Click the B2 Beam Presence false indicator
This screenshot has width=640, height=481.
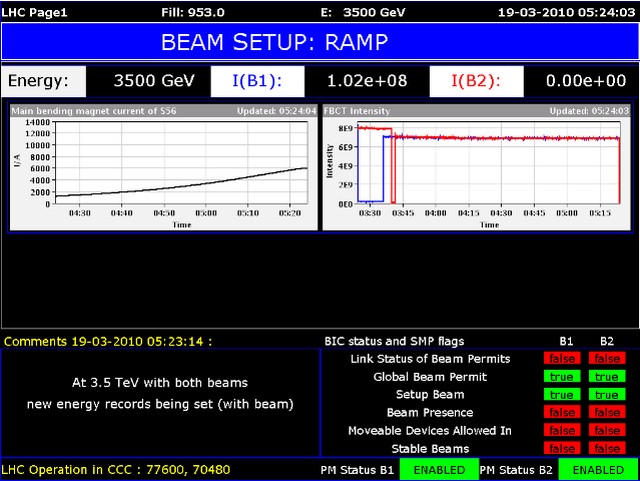tap(607, 412)
